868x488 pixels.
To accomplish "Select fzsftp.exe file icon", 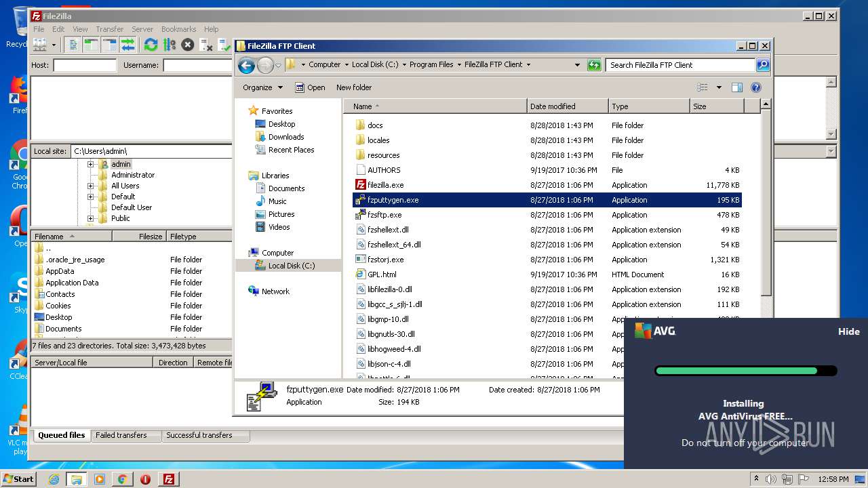I will (361, 215).
